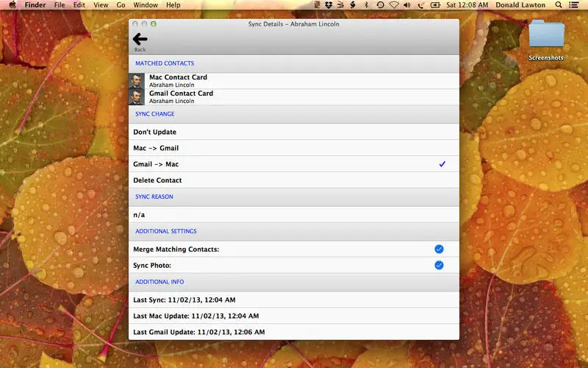This screenshot has width=588, height=368.
Task: Click the MATCHED CONTACTS header
Action: (x=165, y=63)
